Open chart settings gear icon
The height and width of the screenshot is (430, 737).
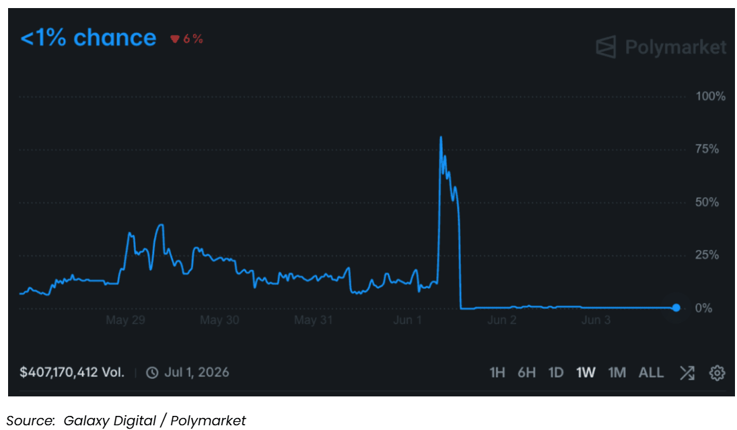pyautogui.click(x=717, y=373)
